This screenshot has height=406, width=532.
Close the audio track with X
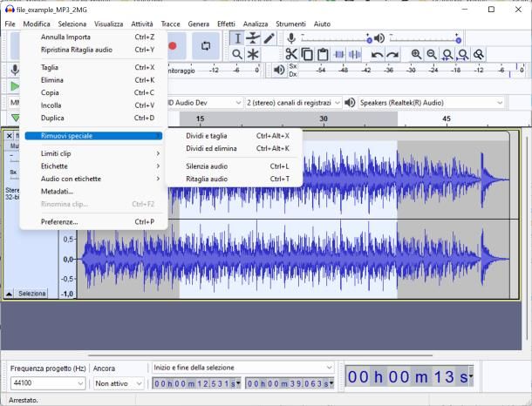click(x=10, y=136)
